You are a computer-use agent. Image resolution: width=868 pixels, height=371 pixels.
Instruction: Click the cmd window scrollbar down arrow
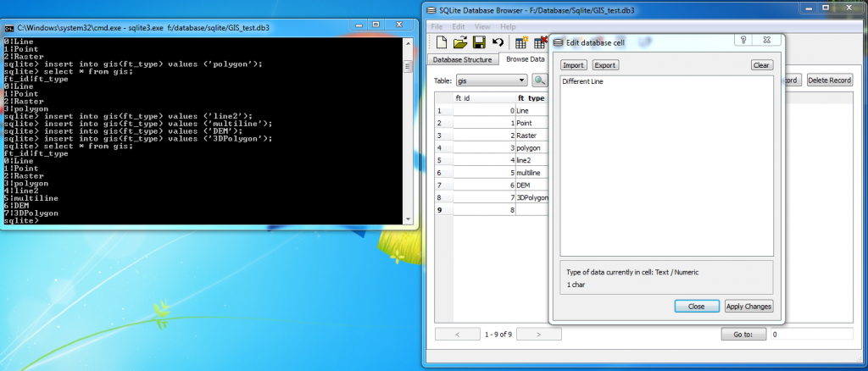pyautogui.click(x=408, y=219)
